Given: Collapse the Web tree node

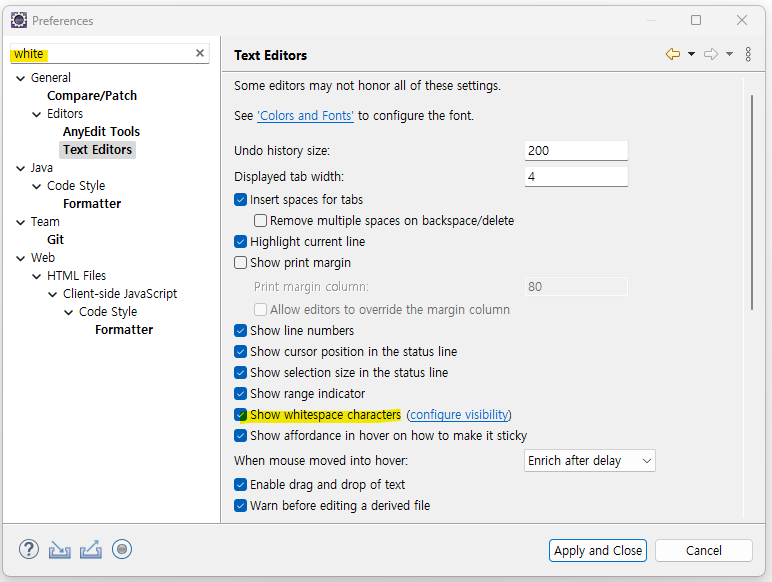Looking at the screenshot, I should [x=20, y=258].
